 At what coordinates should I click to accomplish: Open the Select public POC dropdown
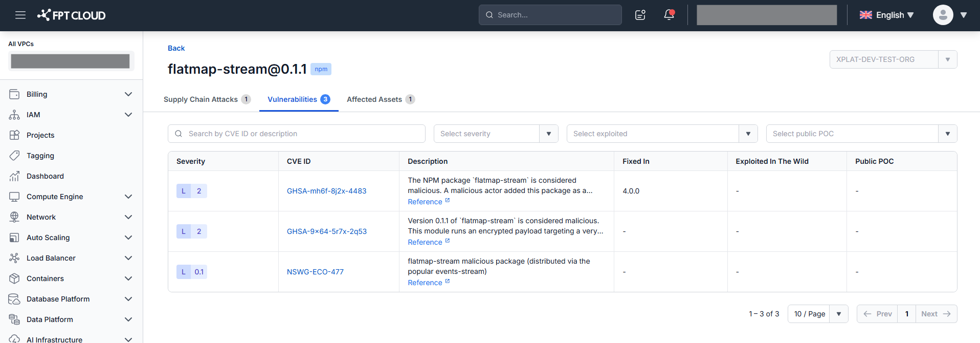(x=861, y=134)
